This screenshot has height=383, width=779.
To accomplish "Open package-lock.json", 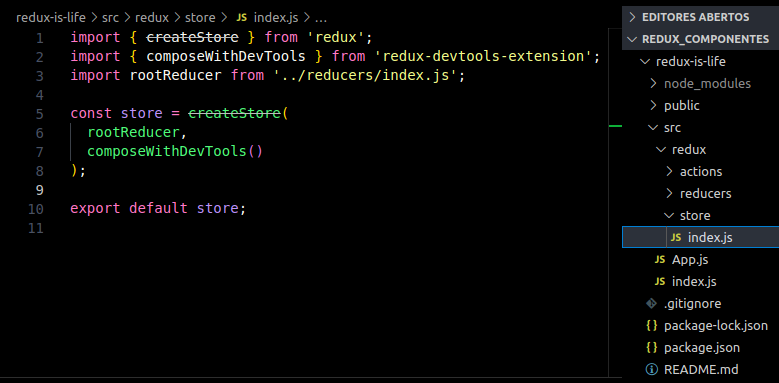I will [716, 325].
